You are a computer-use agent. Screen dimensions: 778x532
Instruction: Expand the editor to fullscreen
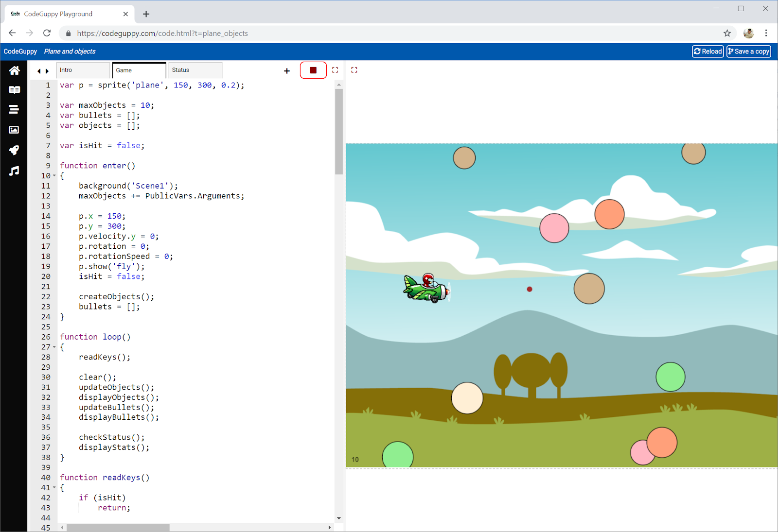pyautogui.click(x=335, y=69)
